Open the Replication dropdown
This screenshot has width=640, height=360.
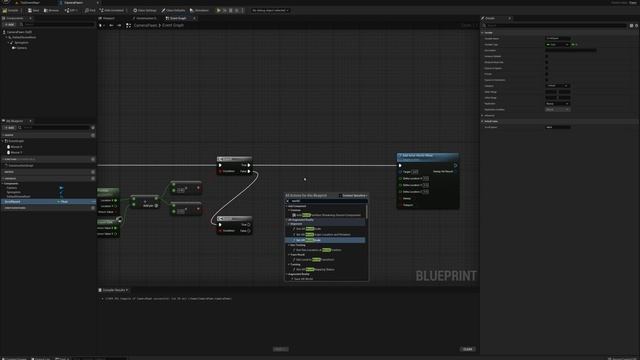click(x=558, y=104)
